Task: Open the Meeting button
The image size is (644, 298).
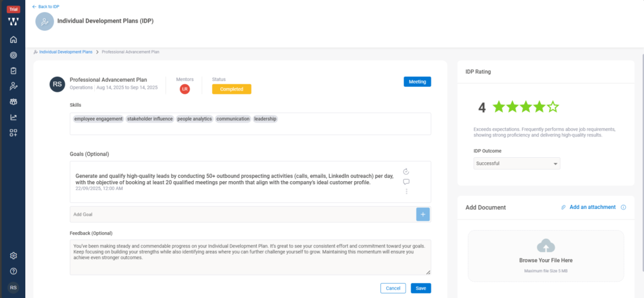Action: [418, 82]
